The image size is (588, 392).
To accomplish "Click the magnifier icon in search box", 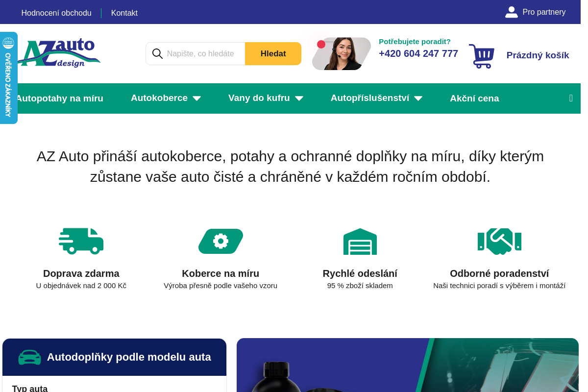I will (x=157, y=53).
